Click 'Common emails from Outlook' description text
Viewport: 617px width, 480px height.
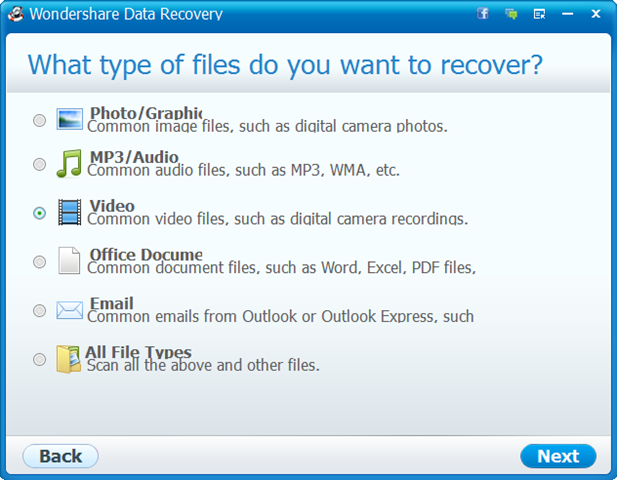tap(280, 317)
